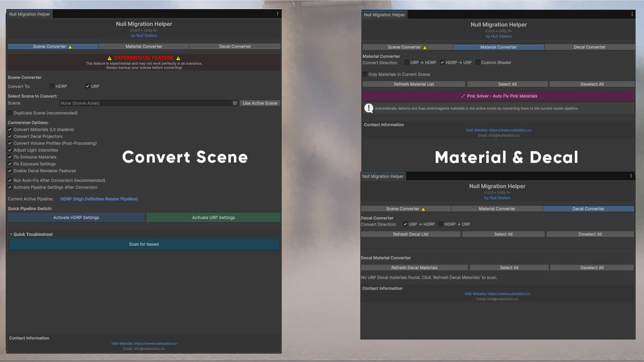
Task: Open the kebab menu of the Convert Scene window
Action: click(277, 14)
